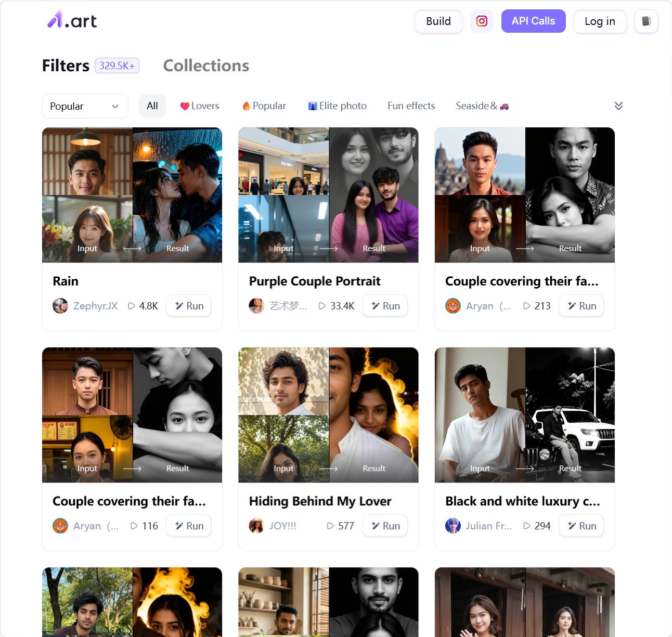Viewport: 672px width, 637px height.
Task: Click the play-count icon next to 4.8K
Action: pyautogui.click(x=132, y=306)
